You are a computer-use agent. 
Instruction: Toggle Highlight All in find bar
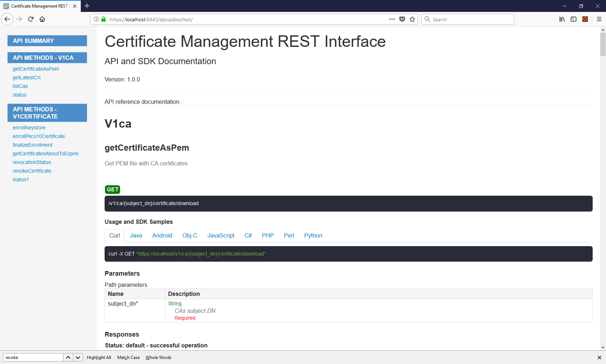[99, 358]
